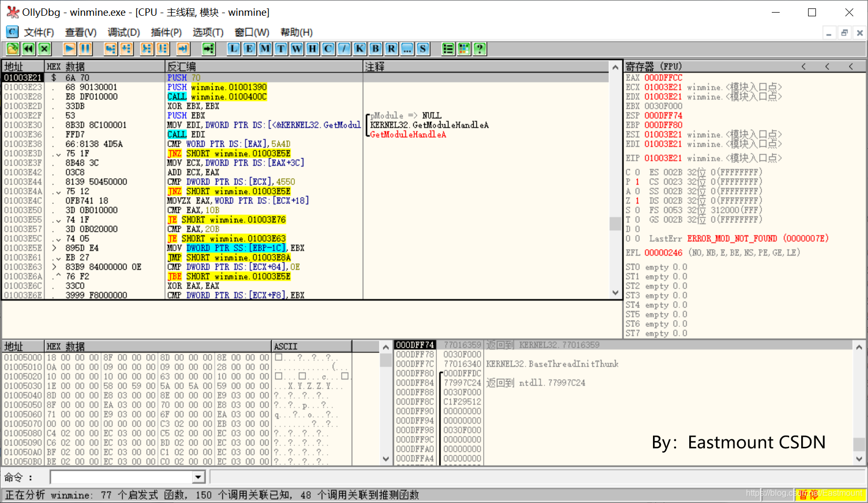The width and height of the screenshot is (868, 503).
Task: Select disassembly row at address 01003E36
Action: pos(305,135)
